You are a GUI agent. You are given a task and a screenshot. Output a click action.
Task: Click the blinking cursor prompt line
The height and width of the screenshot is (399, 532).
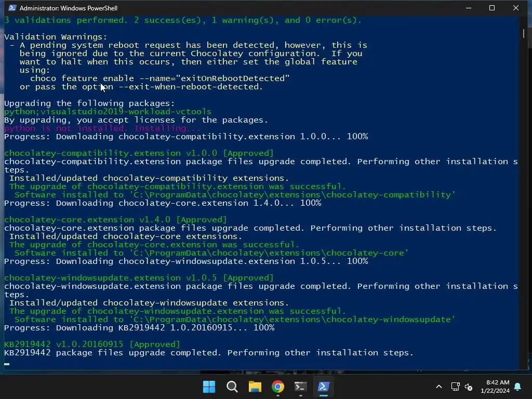click(7, 364)
